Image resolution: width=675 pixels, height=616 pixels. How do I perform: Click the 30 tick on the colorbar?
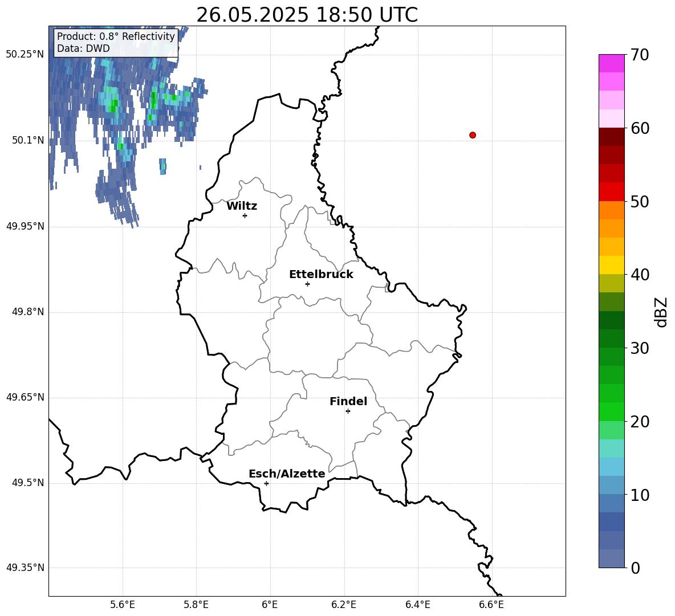pos(640,348)
